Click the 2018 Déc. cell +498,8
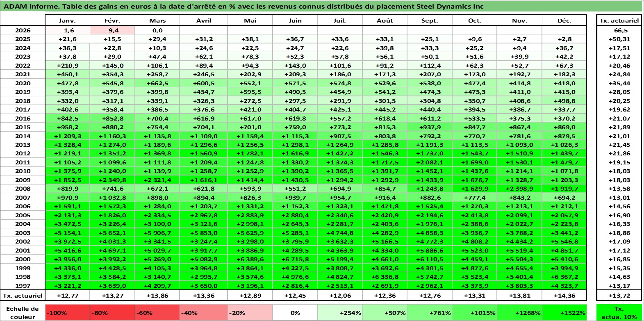The width and height of the screenshot is (644, 321). [x=564, y=101]
